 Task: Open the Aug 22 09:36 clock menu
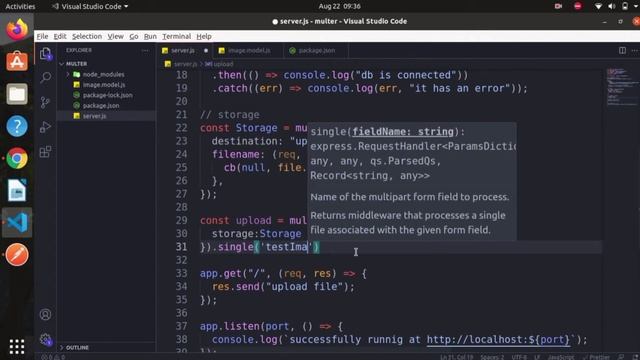(340, 6)
